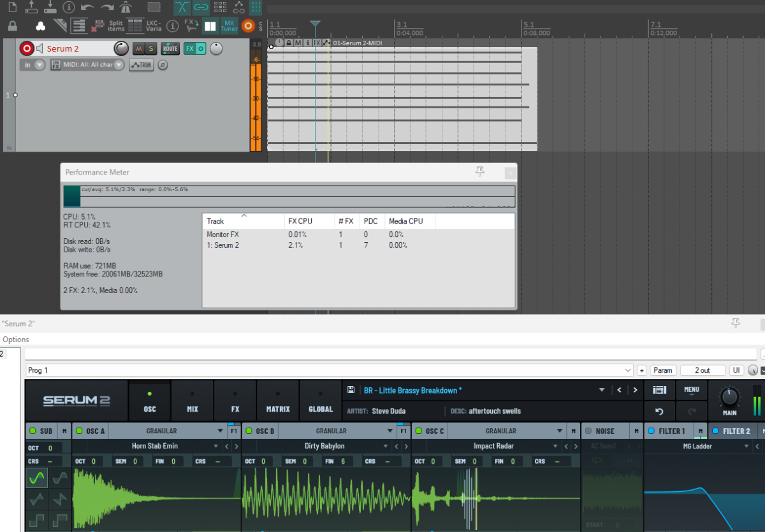Open the track FX chain button

(189, 48)
